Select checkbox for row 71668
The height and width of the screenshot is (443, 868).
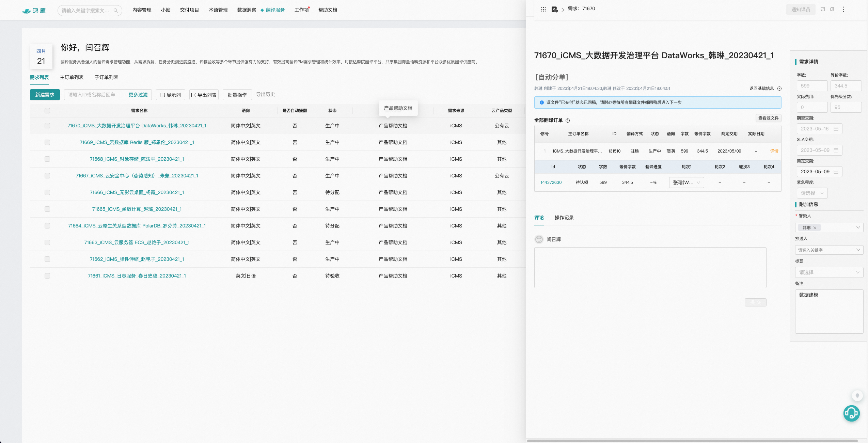(47, 159)
